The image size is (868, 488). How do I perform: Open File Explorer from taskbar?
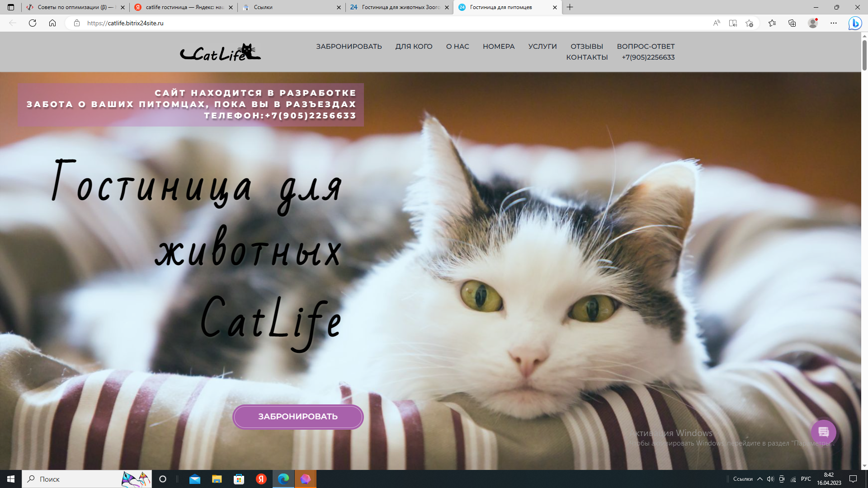[x=217, y=479]
